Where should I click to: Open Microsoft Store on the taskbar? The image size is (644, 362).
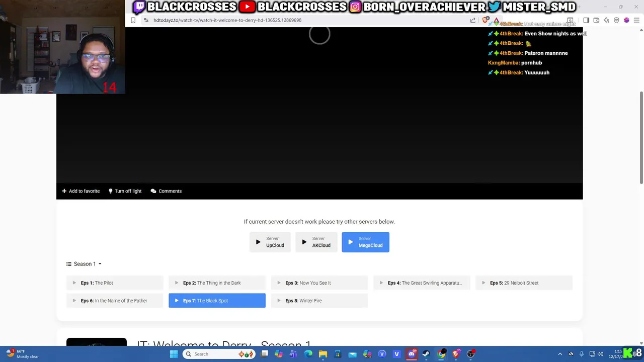point(338,354)
